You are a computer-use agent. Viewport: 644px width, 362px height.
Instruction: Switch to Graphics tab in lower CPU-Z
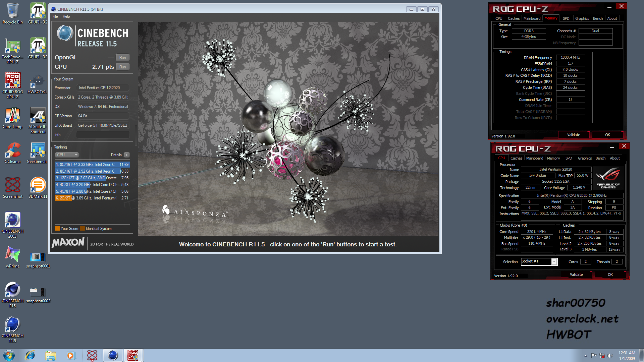(585, 158)
